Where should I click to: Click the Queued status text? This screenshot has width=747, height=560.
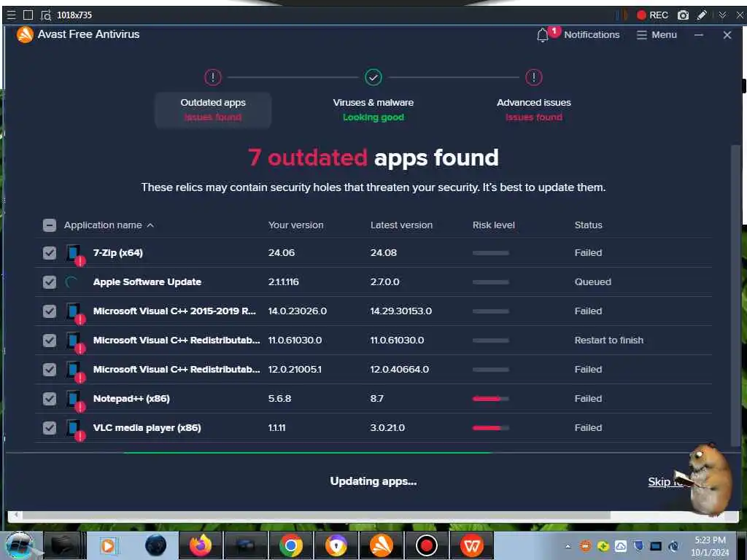(592, 282)
